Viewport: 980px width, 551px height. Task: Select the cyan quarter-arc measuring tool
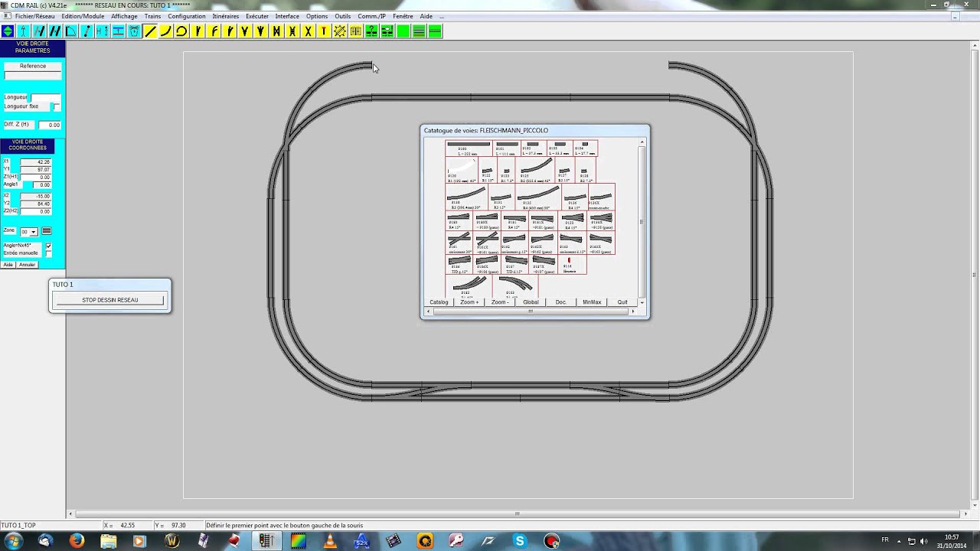pos(71,31)
